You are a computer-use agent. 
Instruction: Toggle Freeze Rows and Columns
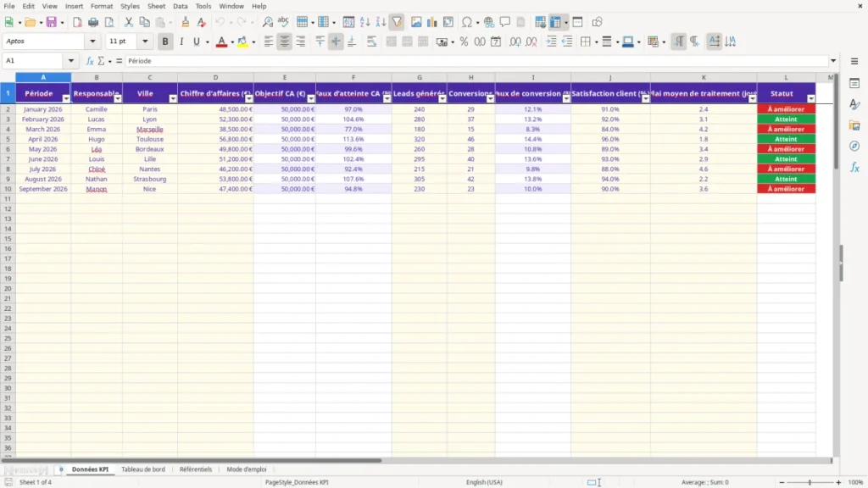point(555,22)
